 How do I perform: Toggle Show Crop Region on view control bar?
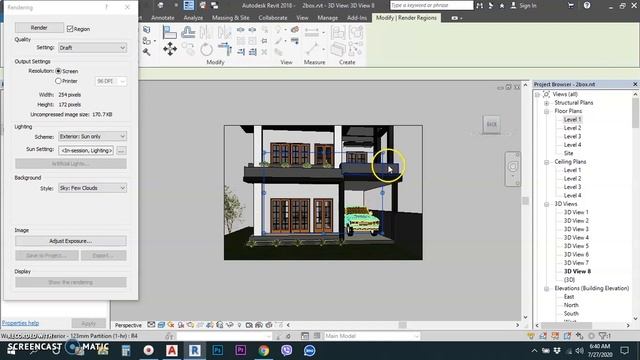[x=210, y=325]
